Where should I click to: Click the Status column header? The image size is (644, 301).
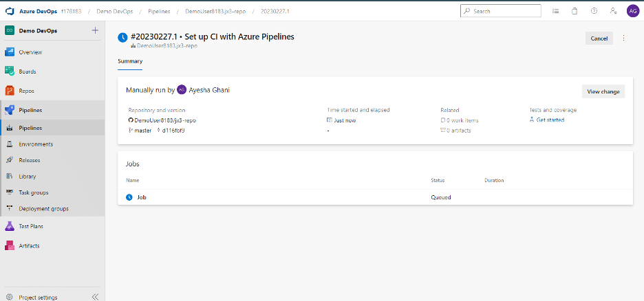pyautogui.click(x=438, y=180)
